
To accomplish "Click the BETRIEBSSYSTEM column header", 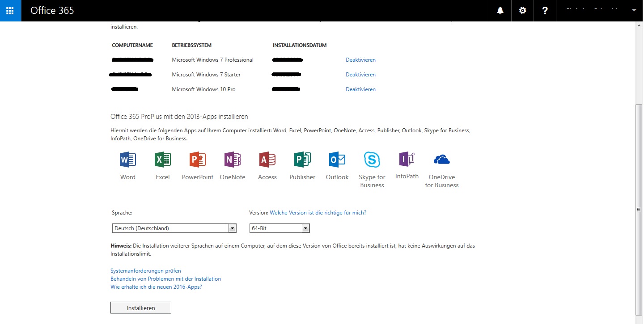I will coord(192,46).
